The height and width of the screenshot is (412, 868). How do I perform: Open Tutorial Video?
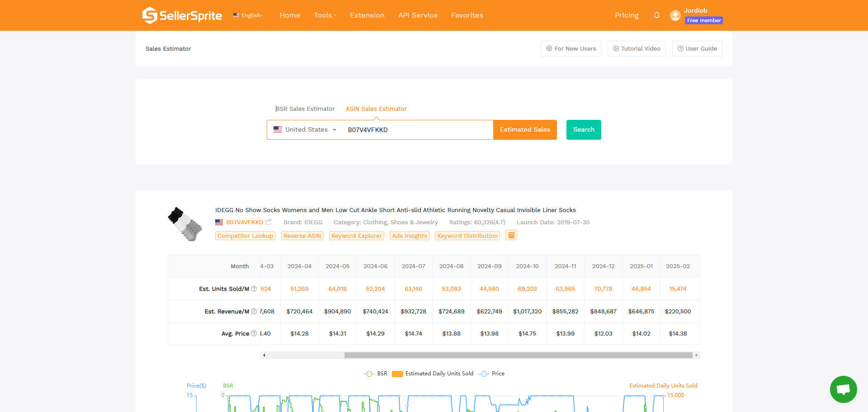[x=637, y=49]
